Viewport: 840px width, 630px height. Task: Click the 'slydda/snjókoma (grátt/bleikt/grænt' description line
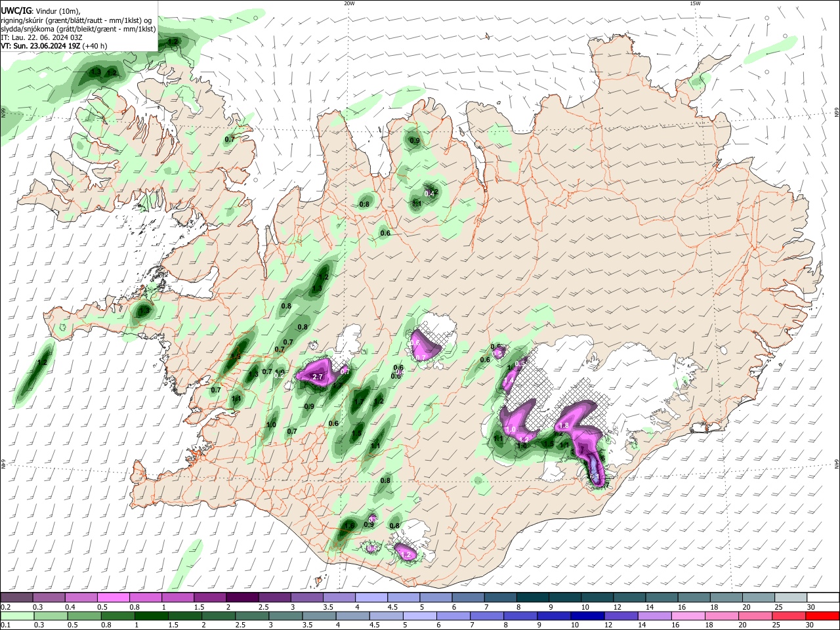(78, 29)
